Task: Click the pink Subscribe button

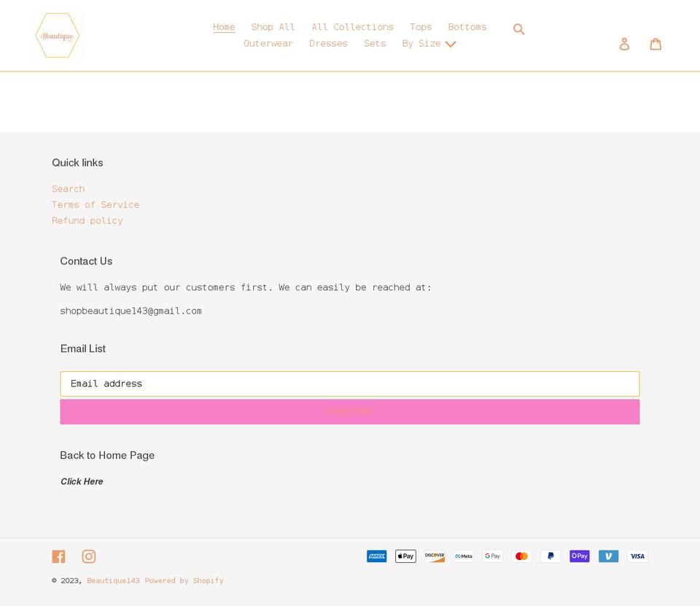Action: 349,412
